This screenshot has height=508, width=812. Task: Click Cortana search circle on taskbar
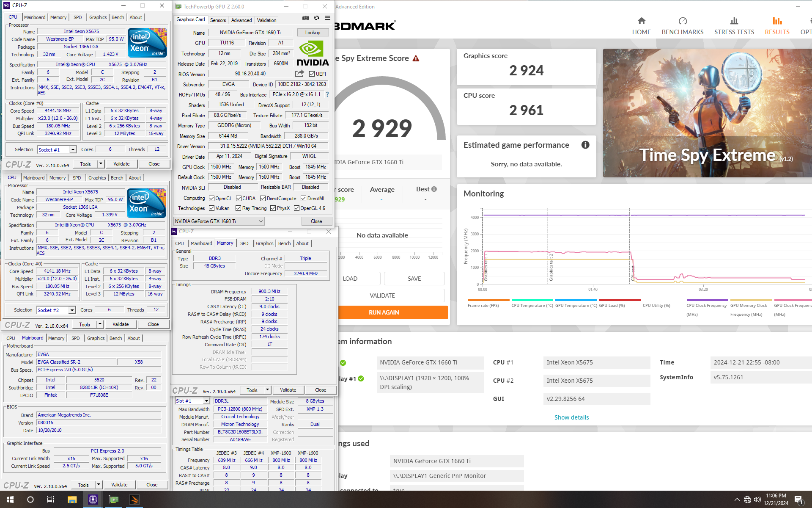30,500
